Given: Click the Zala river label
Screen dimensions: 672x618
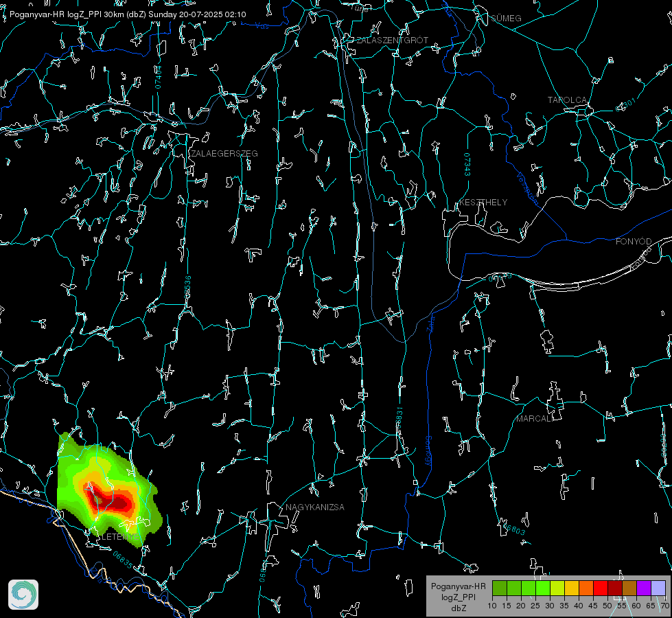Looking at the screenshot, I should [x=430, y=323].
